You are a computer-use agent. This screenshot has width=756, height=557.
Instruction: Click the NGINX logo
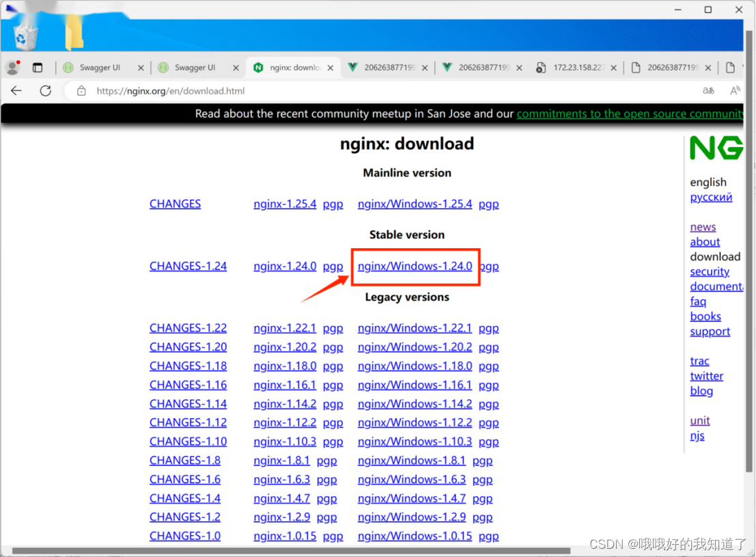point(716,148)
